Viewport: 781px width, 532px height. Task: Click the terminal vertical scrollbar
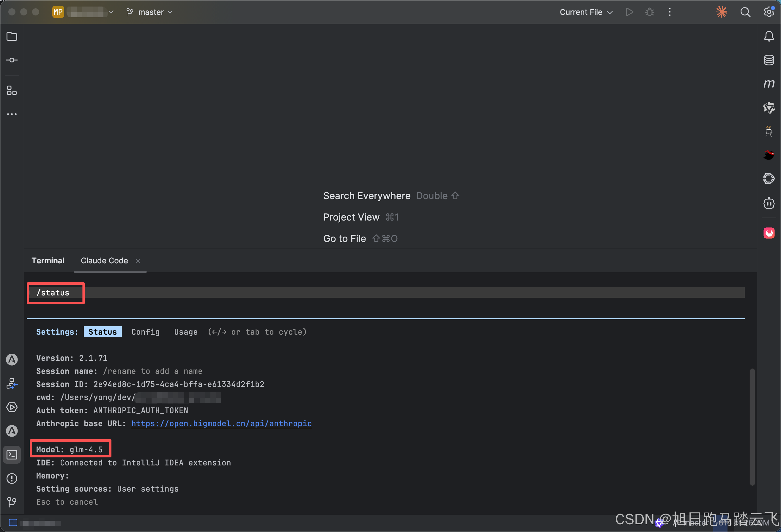click(752, 427)
